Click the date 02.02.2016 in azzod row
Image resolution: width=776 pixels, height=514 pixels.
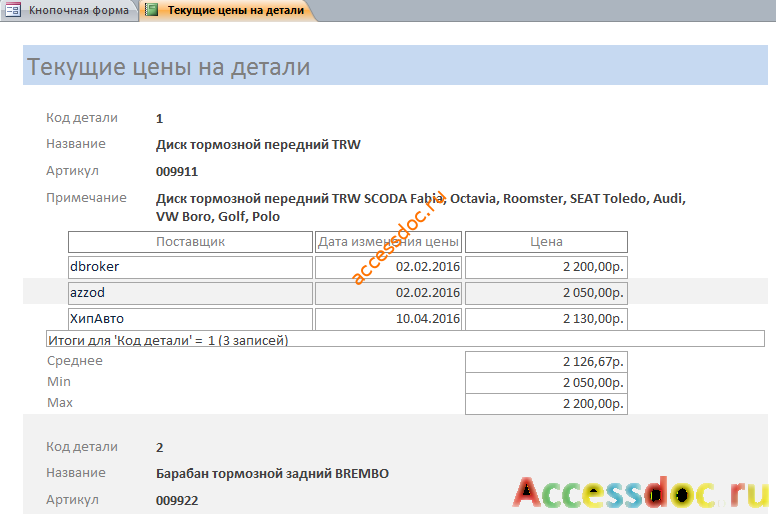point(388,293)
